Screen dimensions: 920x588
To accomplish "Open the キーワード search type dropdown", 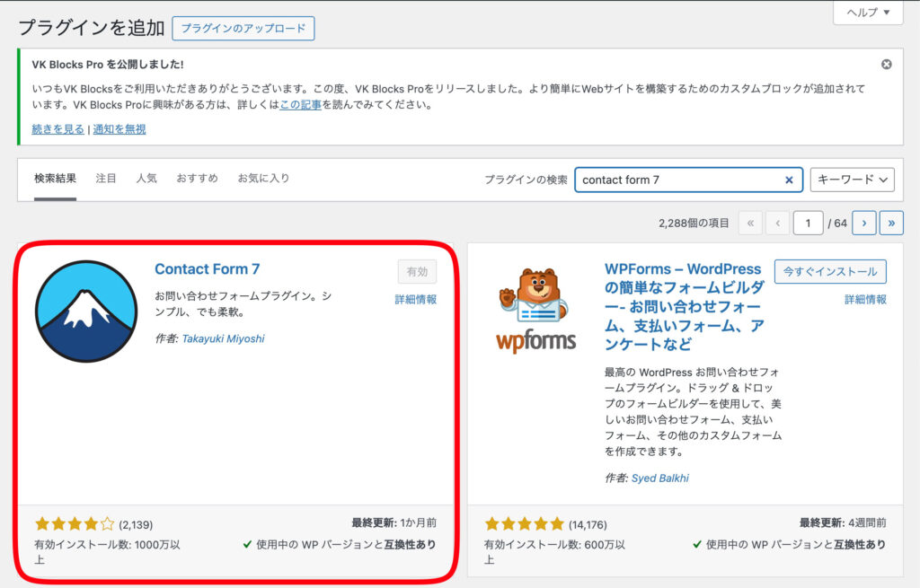I will [x=852, y=180].
